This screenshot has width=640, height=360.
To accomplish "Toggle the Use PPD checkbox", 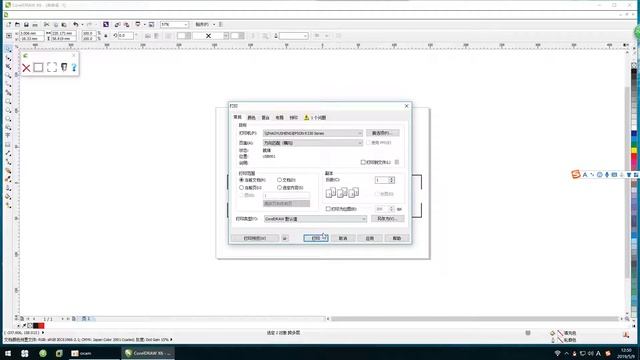I will [x=369, y=143].
